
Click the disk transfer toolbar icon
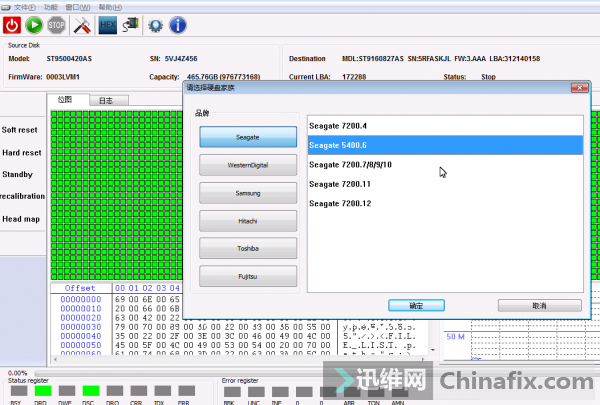130,26
